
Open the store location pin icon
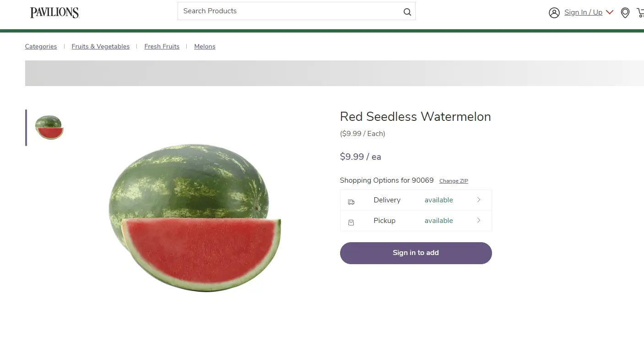(625, 13)
